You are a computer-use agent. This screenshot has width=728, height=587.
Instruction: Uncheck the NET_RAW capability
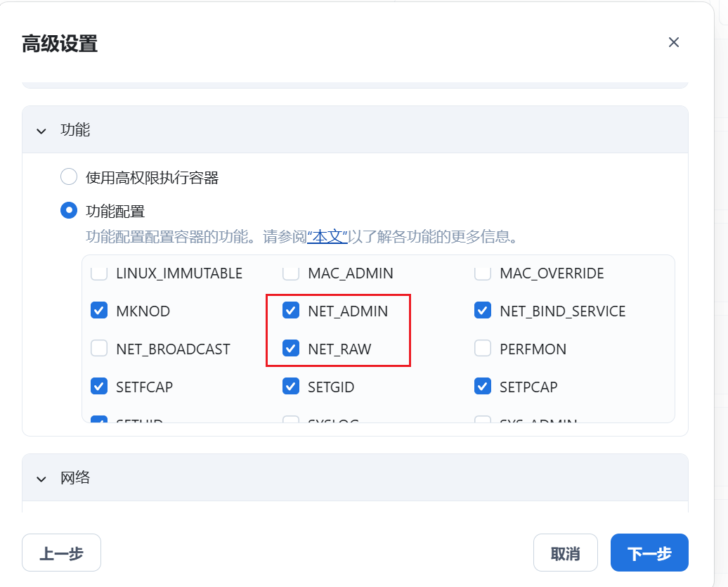(x=291, y=349)
